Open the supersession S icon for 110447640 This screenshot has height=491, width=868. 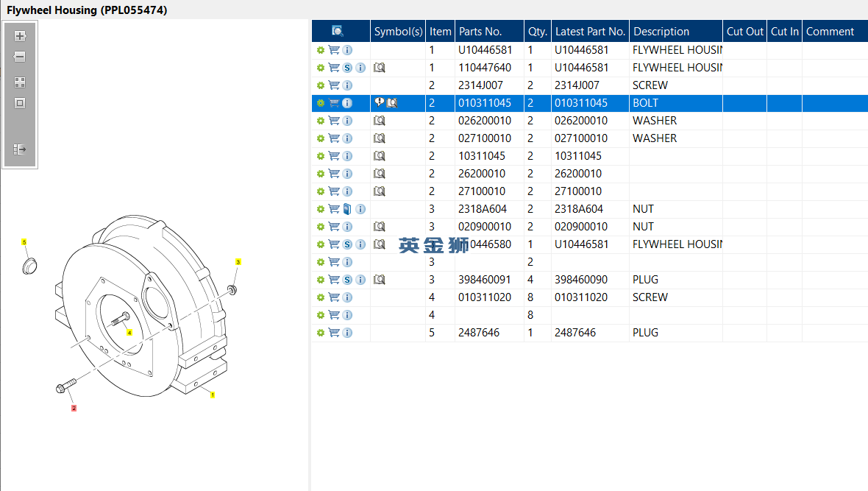click(347, 68)
